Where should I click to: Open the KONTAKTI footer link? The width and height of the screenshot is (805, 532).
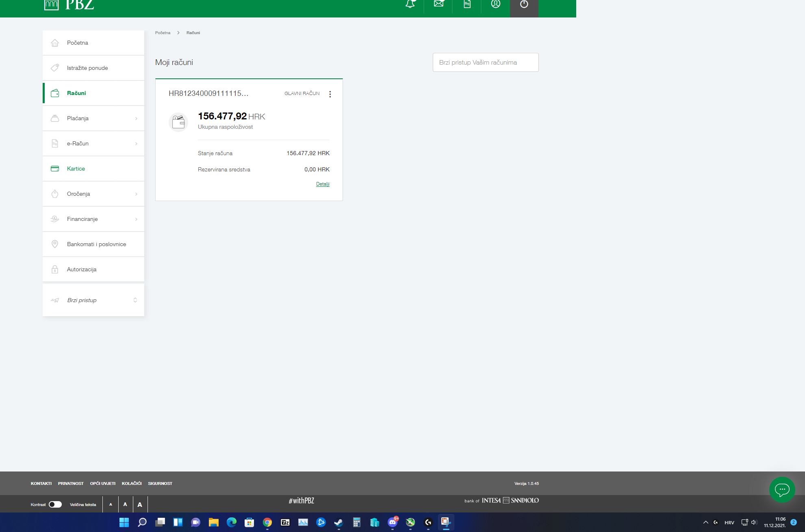click(41, 483)
